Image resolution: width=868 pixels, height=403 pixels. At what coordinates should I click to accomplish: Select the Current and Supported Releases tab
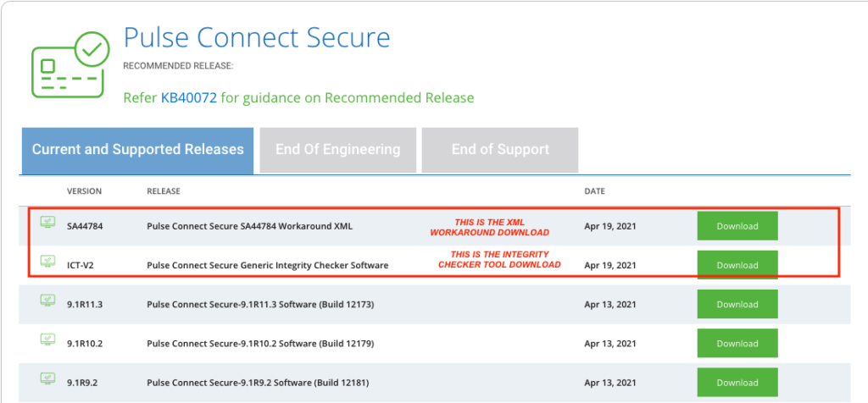pyautogui.click(x=138, y=151)
